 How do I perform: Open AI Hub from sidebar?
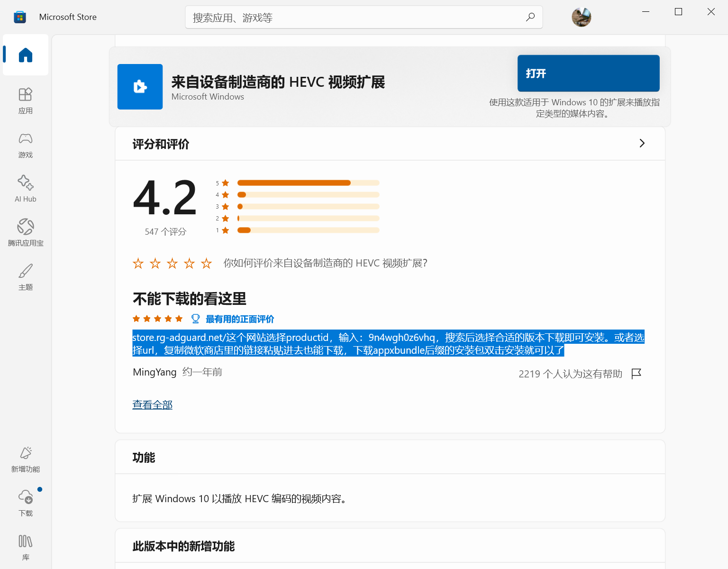(26, 188)
